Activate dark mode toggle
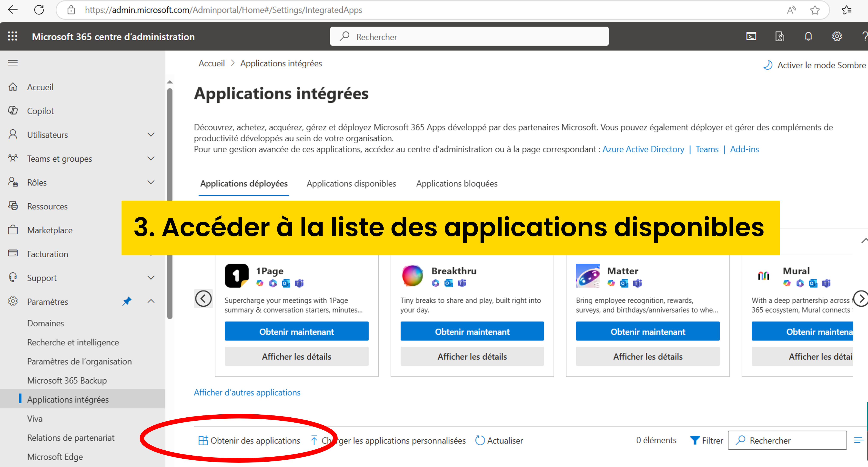Screen dimensions: 868x467 (814, 65)
